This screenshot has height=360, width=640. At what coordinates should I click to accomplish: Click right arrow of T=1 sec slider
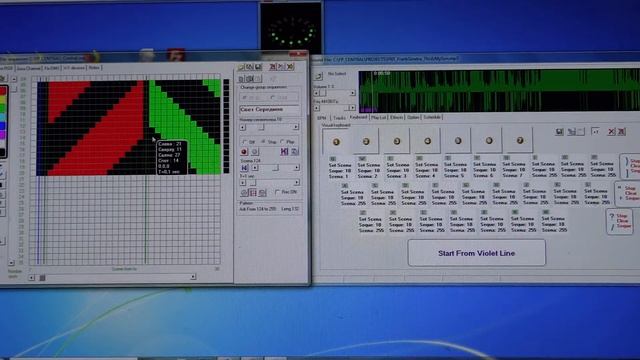point(297,182)
